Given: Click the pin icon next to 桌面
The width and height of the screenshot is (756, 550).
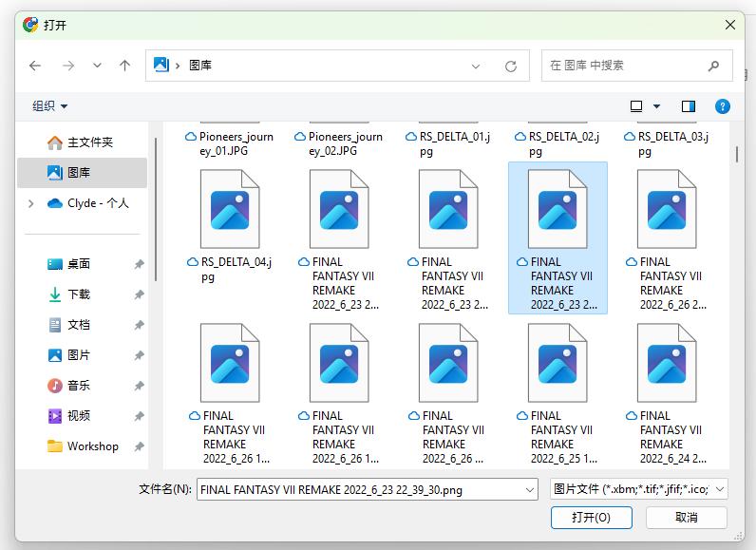Looking at the screenshot, I should [139, 264].
